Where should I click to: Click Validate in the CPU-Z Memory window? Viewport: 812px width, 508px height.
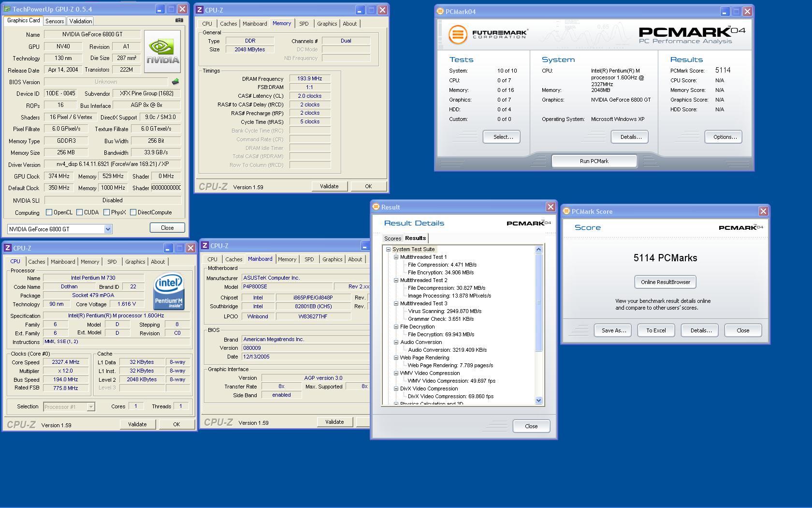tap(329, 186)
